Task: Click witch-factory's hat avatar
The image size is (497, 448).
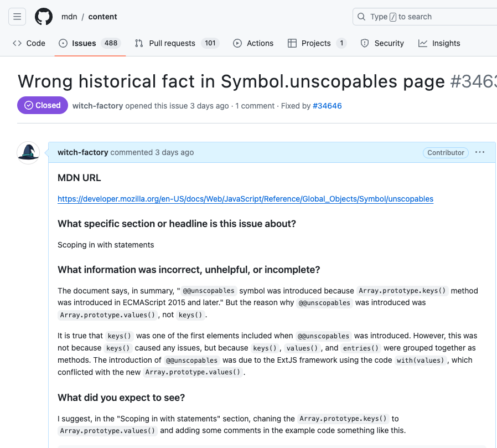Action: coord(28,152)
